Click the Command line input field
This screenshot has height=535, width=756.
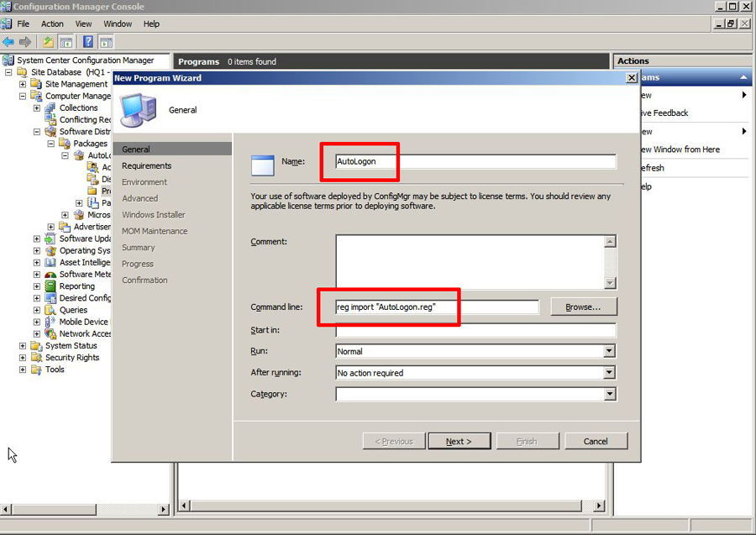coord(437,307)
